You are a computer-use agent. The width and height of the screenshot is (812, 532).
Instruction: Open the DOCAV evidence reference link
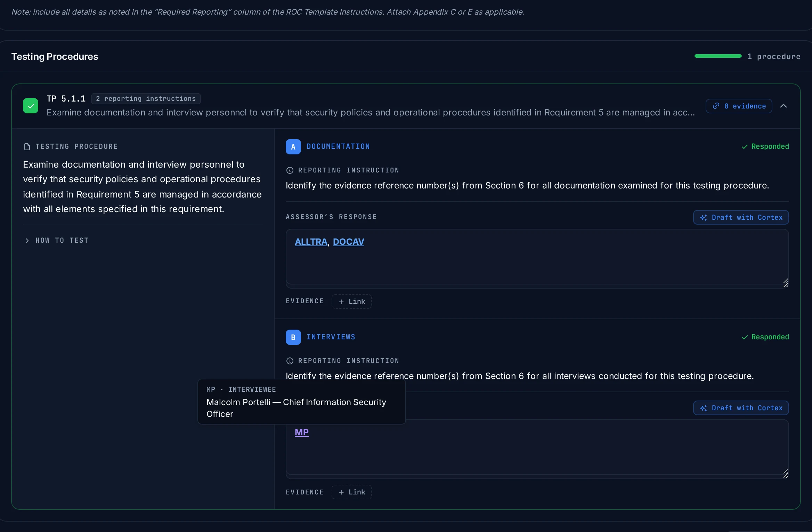pos(349,241)
